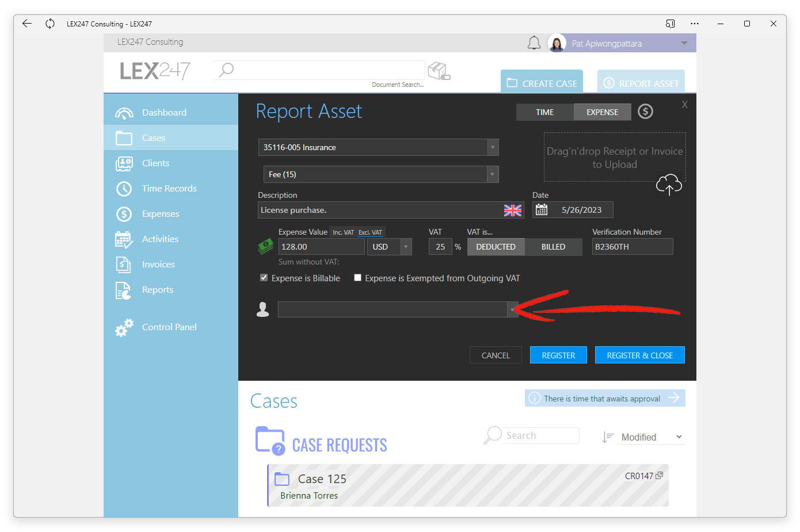Click the CANCEL button
The image size is (800, 532).
496,355
